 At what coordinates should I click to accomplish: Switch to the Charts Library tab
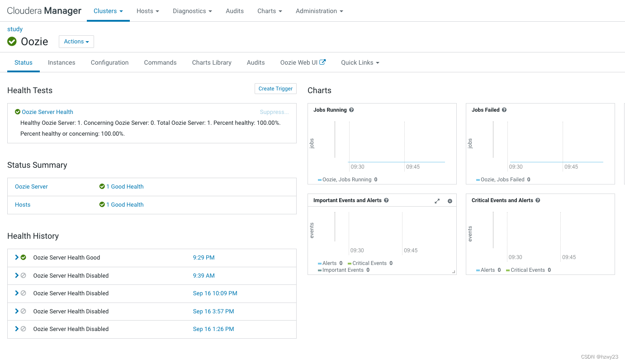pos(212,62)
